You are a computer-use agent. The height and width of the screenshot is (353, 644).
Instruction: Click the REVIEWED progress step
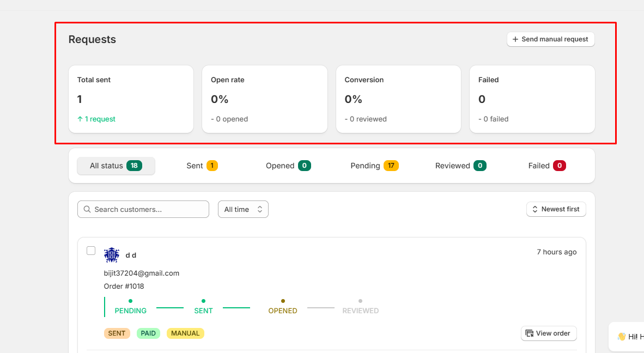(361, 307)
